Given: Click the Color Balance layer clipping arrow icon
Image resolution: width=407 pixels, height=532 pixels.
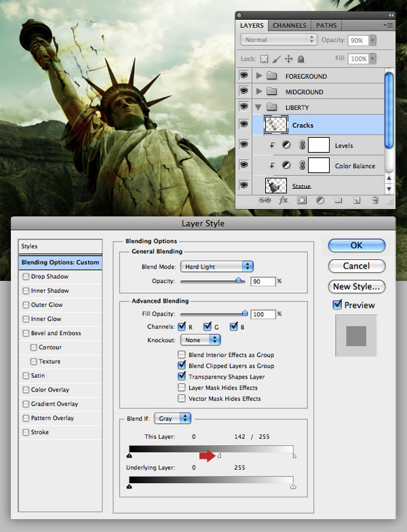Looking at the screenshot, I should tap(272, 166).
